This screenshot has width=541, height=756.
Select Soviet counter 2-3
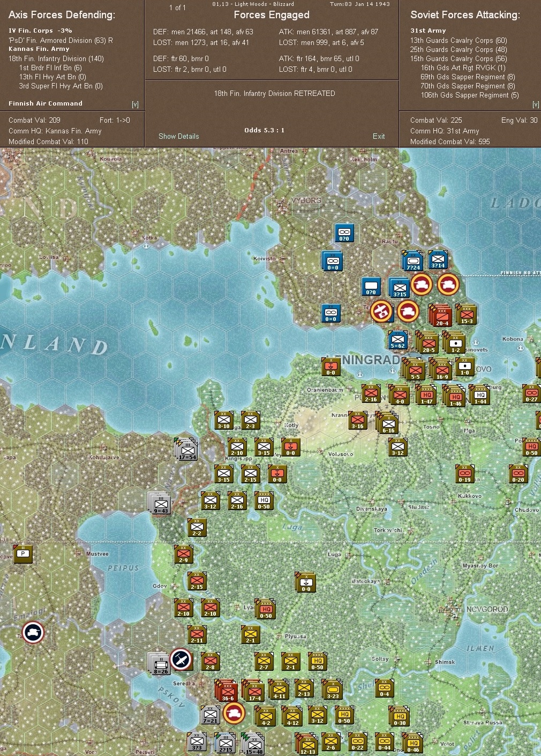pos(250,420)
